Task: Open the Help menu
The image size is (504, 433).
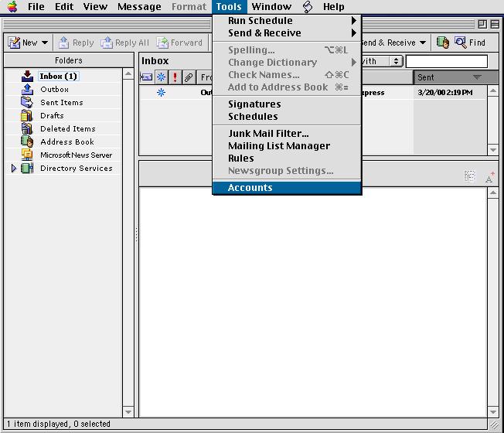Action: (334, 6)
